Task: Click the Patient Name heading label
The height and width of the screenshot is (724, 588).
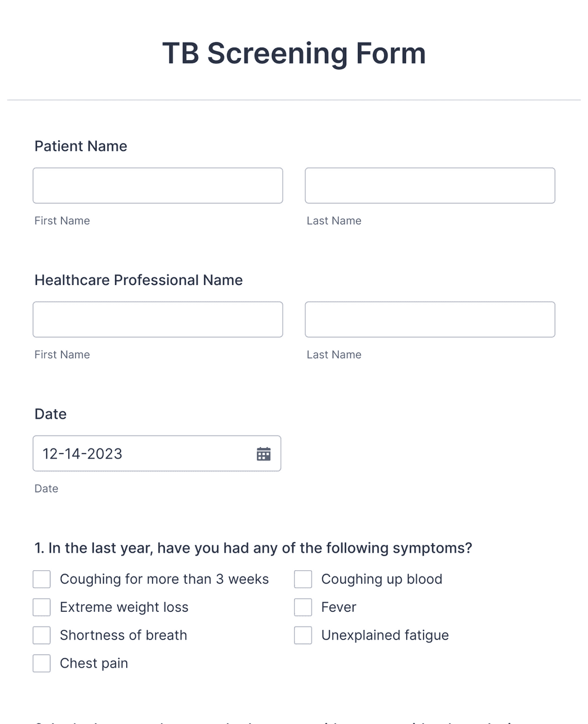Action: pos(81,146)
